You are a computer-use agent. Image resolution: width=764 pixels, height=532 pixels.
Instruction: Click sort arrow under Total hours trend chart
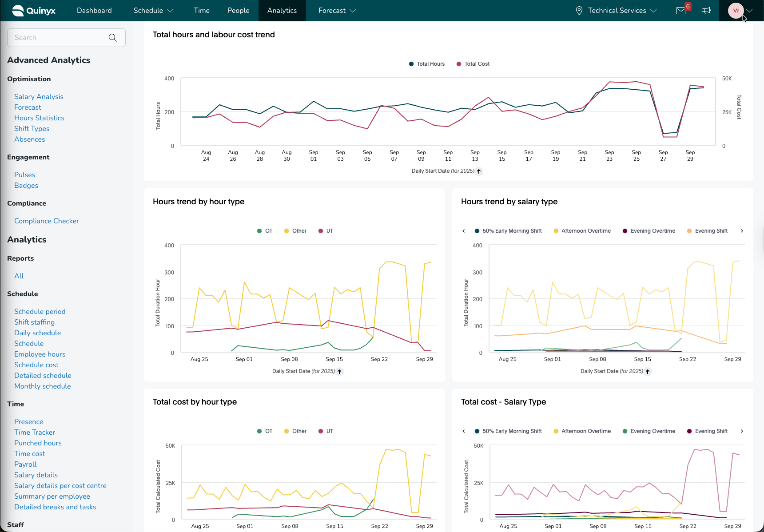click(479, 171)
